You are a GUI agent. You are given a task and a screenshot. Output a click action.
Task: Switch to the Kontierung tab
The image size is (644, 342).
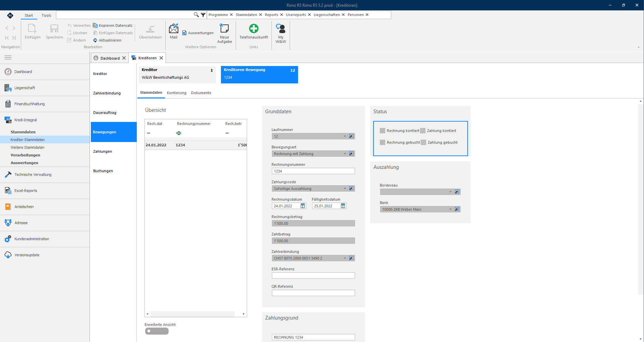pyautogui.click(x=177, y=93)
